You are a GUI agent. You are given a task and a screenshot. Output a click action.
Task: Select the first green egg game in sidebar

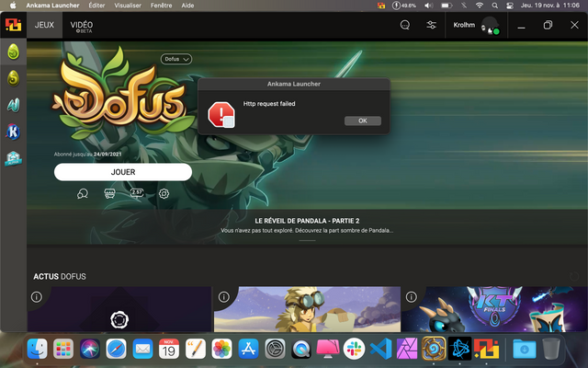(14, 51)
